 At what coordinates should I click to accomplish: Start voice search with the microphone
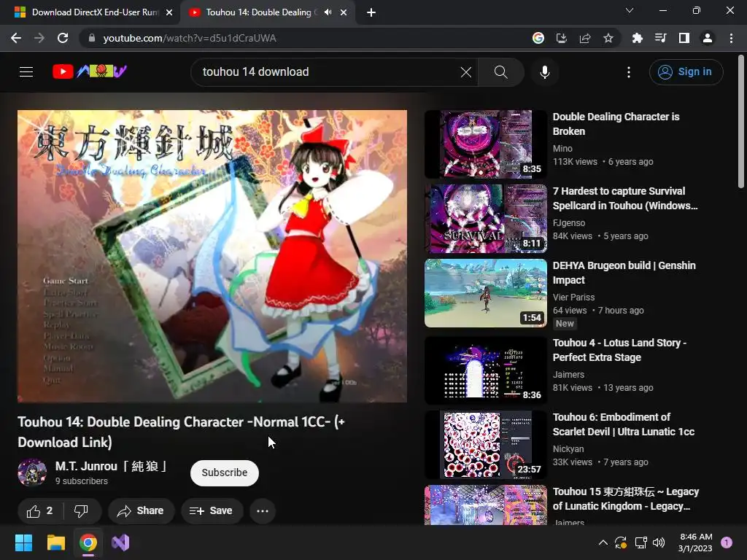(x=544, y=72)
